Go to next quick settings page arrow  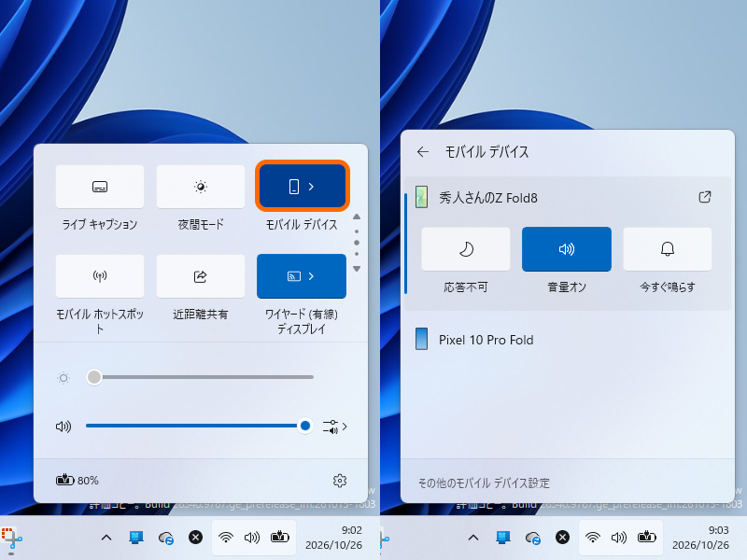click(357, 269)
